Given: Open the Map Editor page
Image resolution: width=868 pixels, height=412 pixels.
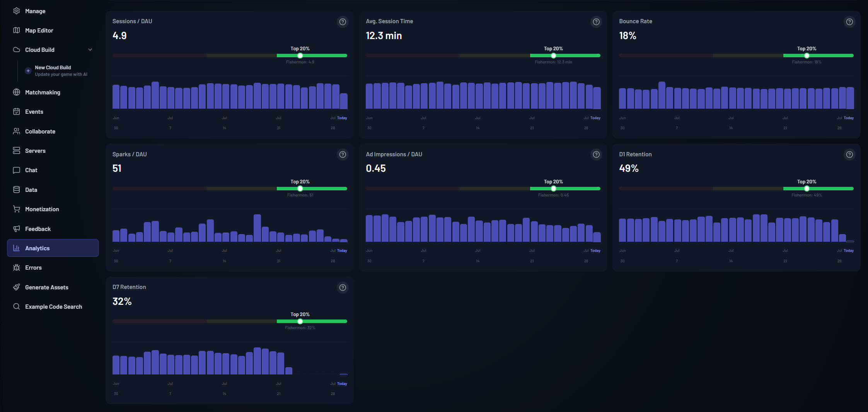Looking at the screenshot, I should tap(53, 30).
